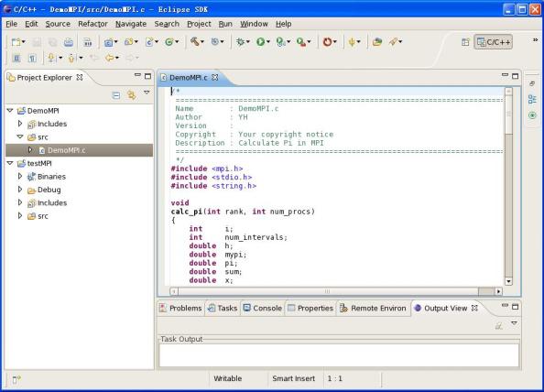Expand the Binaries node under testMPI
Viewport: 544px width, 392px height.
point(20,176)
